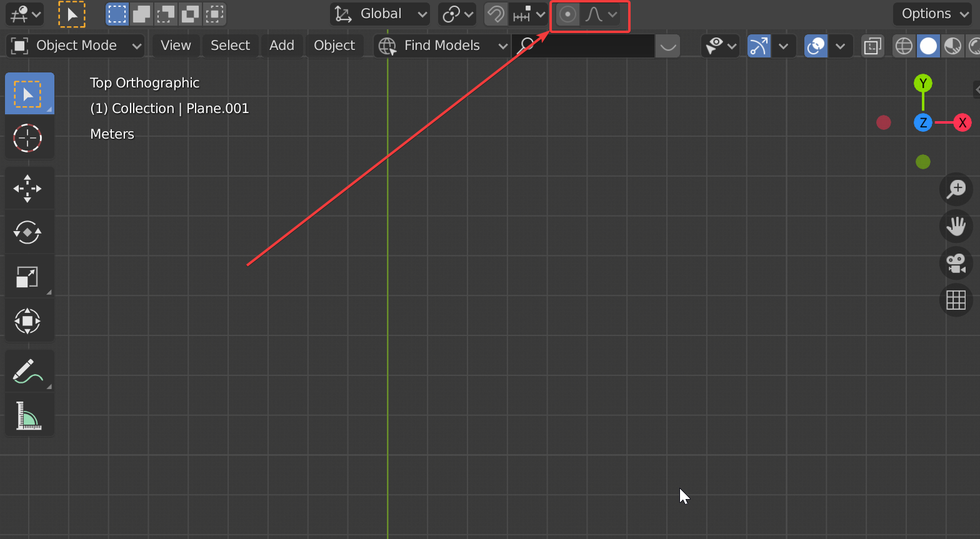Activate the 3D Cursor tool
Screen dimensions: 980x539
tap(29, 138)
